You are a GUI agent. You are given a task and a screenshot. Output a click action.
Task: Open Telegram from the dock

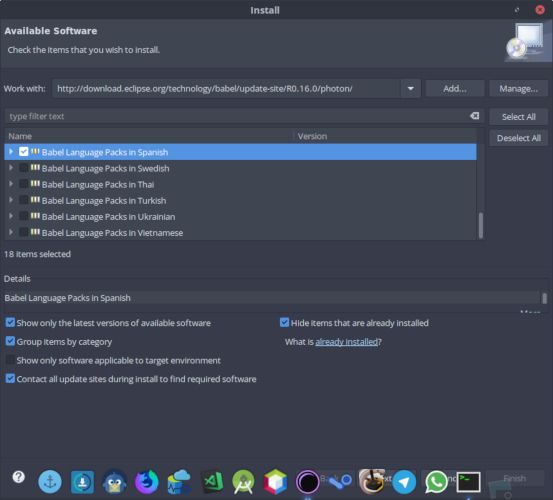[404, 482]
